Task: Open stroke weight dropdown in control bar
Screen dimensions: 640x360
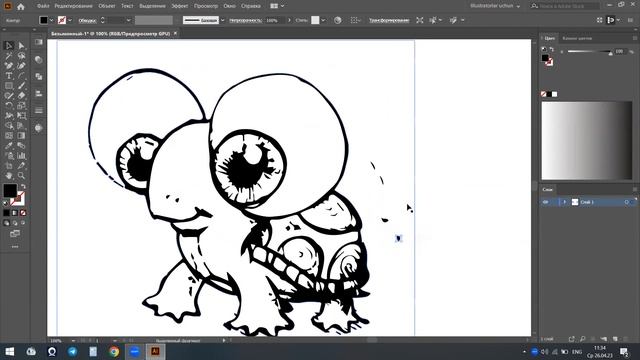Action: point(128,20)
